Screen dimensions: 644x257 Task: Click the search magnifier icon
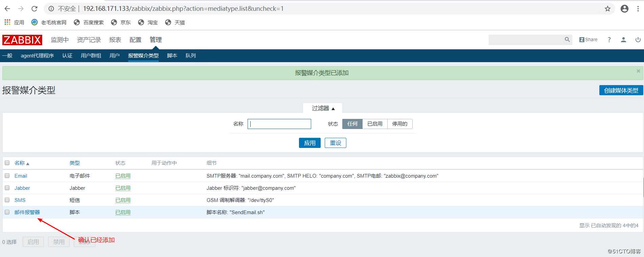click(x=567, y=40)
